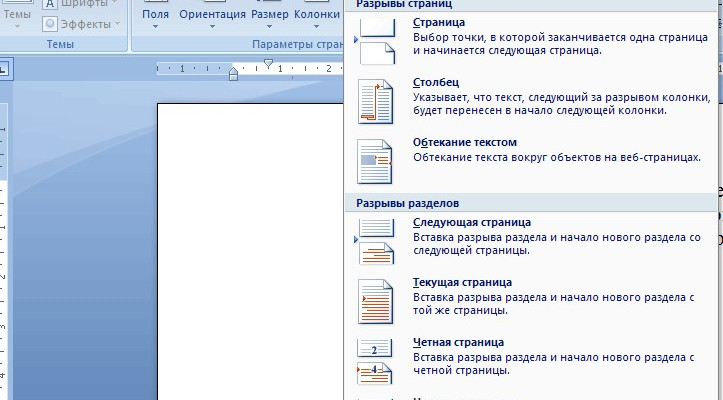The height and width of the screenshot is (400, 723).
Task: Insert Следующая страница section break
Action: point(533,242)
